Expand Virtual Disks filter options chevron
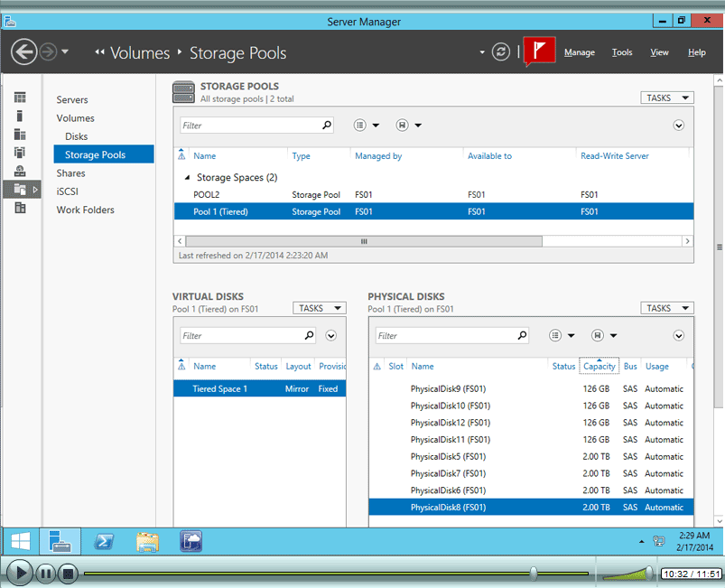The height and width of the screenshot is (588, 725). click(330, 336)
